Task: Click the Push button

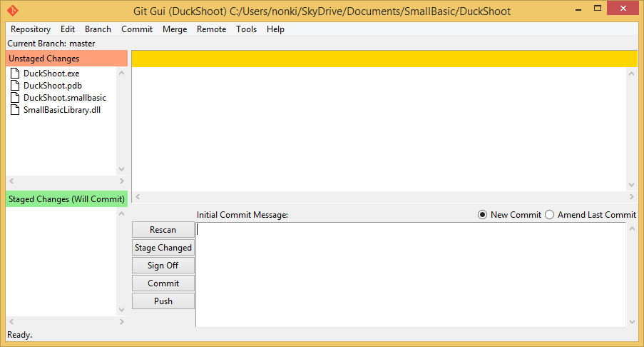Action: pyautogui.click(x=163, y=301)
